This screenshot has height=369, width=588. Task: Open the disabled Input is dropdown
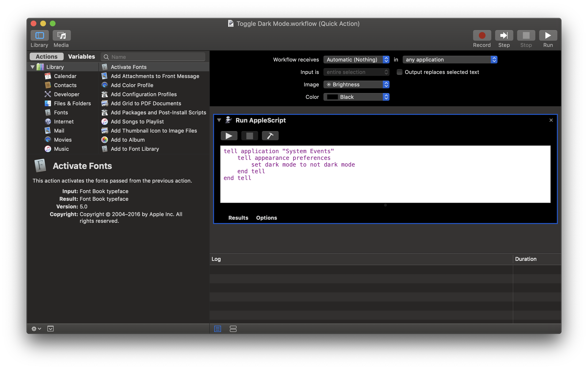click(x=356, y=72)
